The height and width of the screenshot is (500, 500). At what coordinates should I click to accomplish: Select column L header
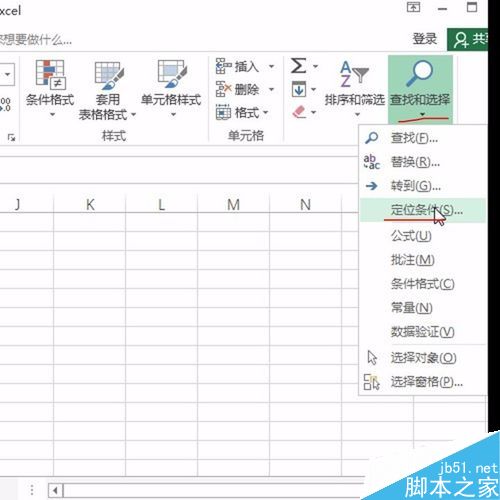(162, 204)
